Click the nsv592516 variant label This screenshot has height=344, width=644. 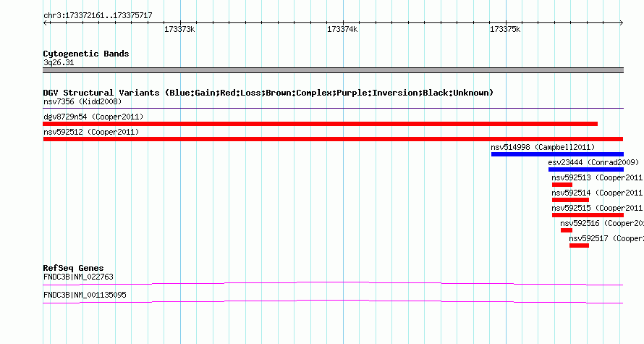pos(602,223)
